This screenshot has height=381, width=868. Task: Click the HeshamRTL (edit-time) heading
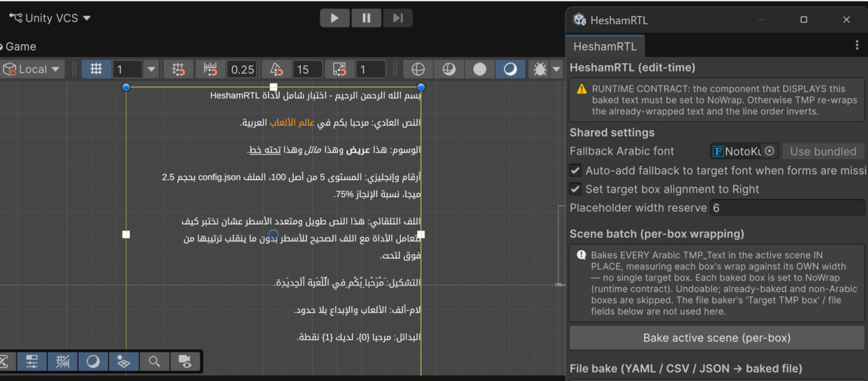(x=632, y=67)
